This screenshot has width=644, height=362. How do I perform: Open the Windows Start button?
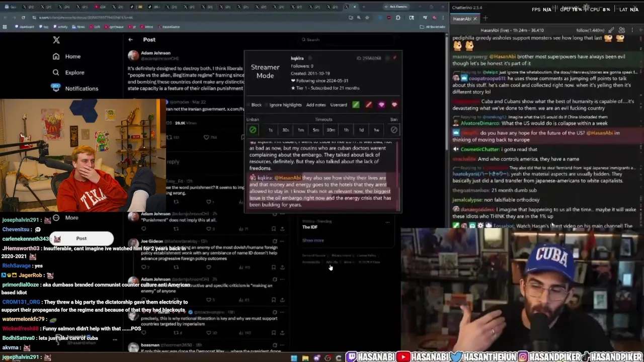(294, 358)
